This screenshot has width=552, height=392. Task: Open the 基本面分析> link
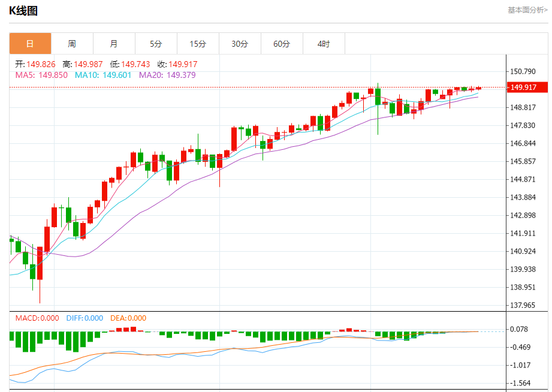[527, 10]
